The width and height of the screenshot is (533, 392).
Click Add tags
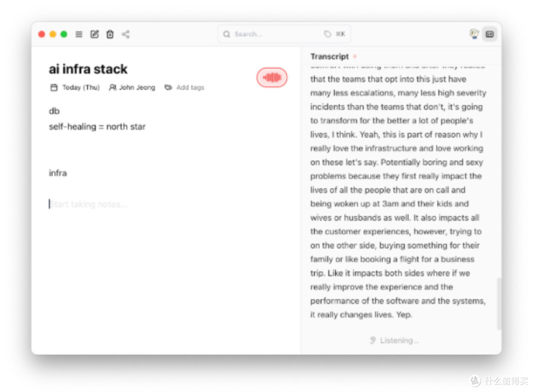pyautogui.click(x=190, y=87)
